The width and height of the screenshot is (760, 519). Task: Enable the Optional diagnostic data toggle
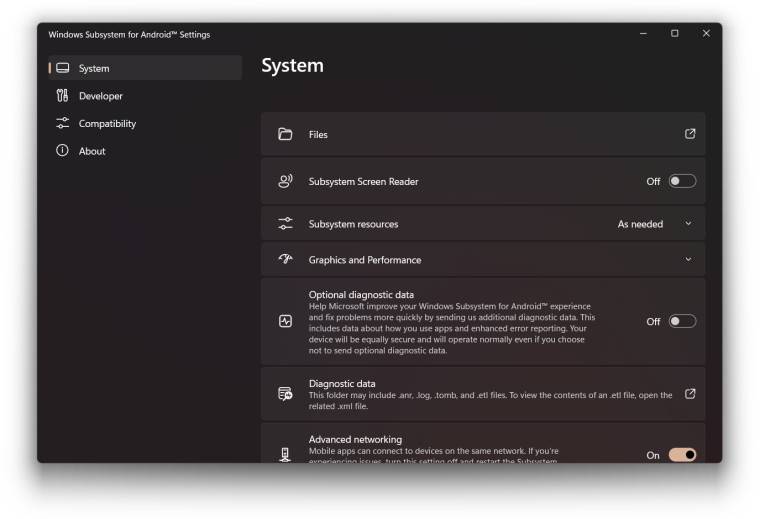[x=682, y=321]
